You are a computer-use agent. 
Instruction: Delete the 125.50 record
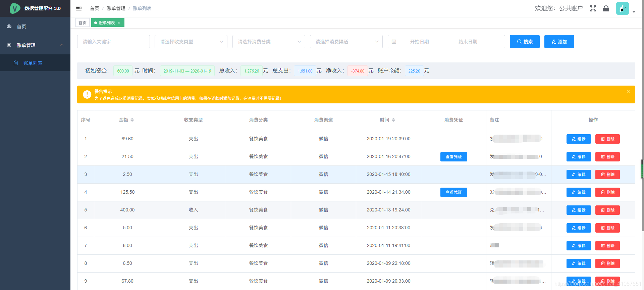(607, 192)
